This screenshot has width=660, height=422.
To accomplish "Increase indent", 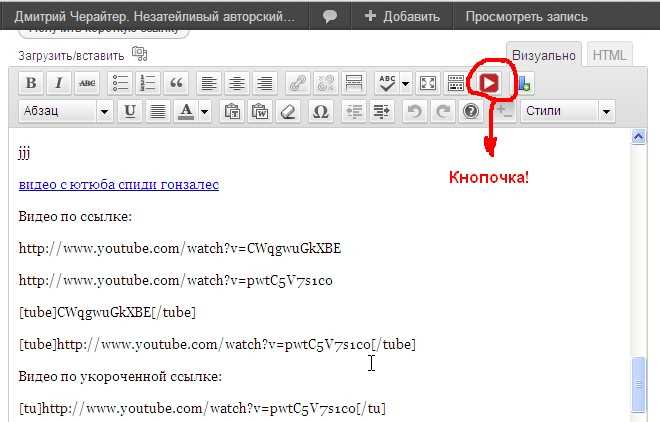I will (x=381, y=111).
